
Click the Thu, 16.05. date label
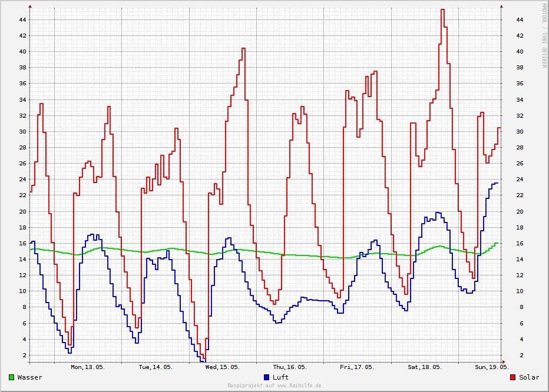[x=290, y=367]
